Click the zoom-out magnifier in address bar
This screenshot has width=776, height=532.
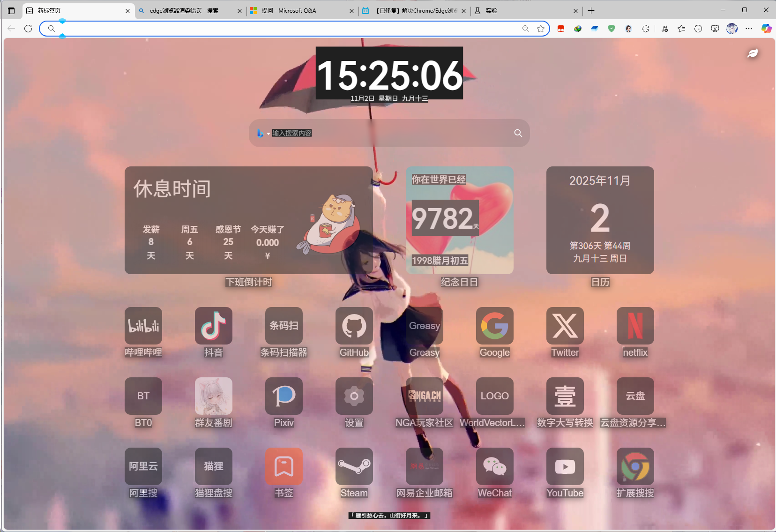tap(526, 29)
